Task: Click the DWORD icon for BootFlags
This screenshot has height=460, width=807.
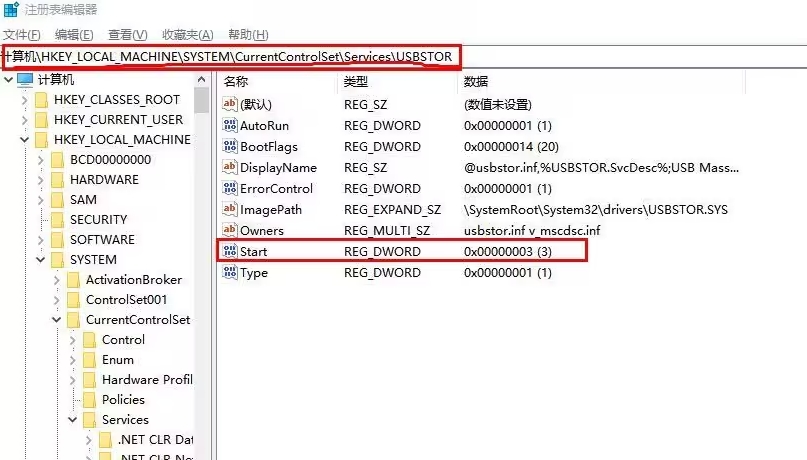Action: [230, 146]
